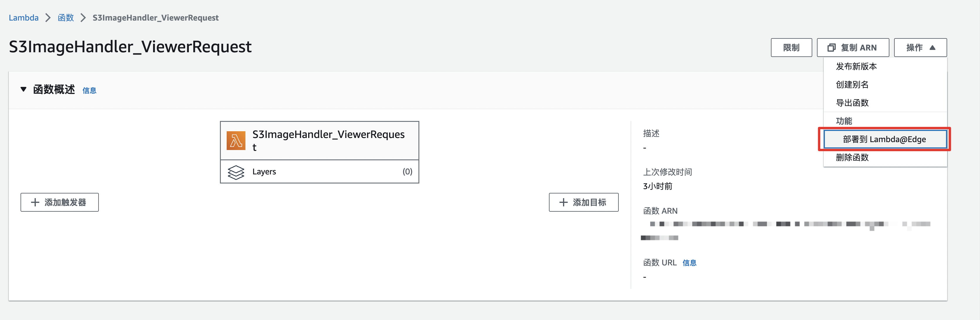This screenshot has height=320, width=980.
Task: Click the copy icon beside 复制 ARN
Action: tap(831, 48)
